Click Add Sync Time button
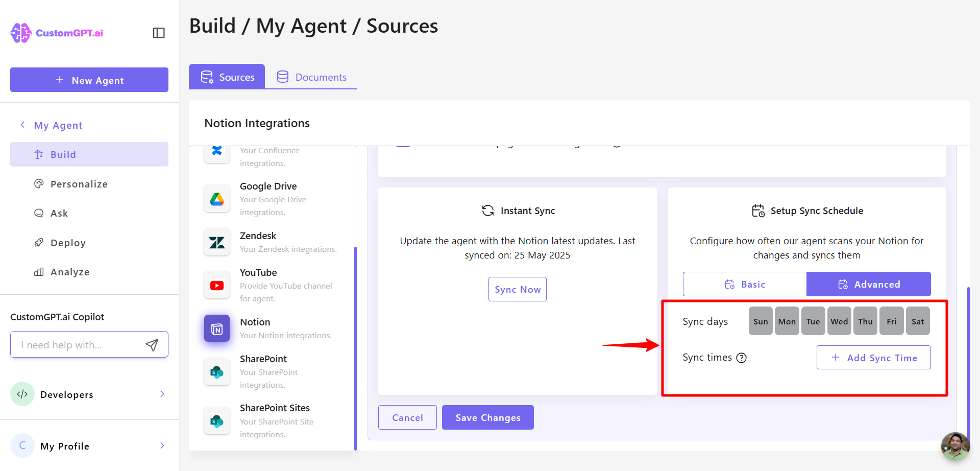 click(874, 358)
